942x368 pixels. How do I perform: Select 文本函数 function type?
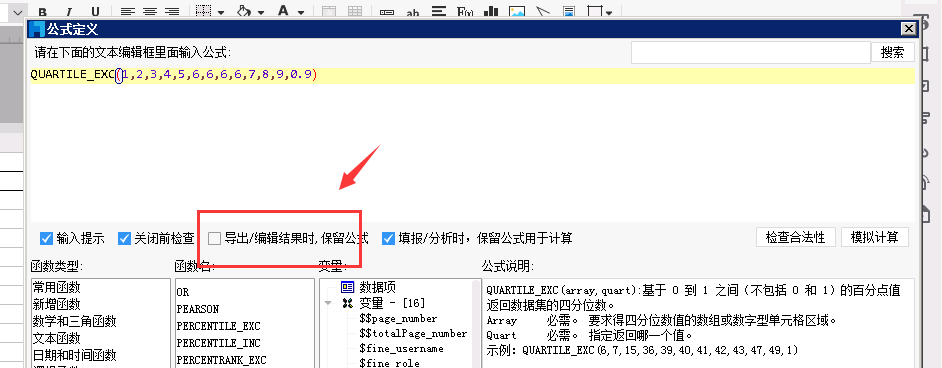coord(56,338)
